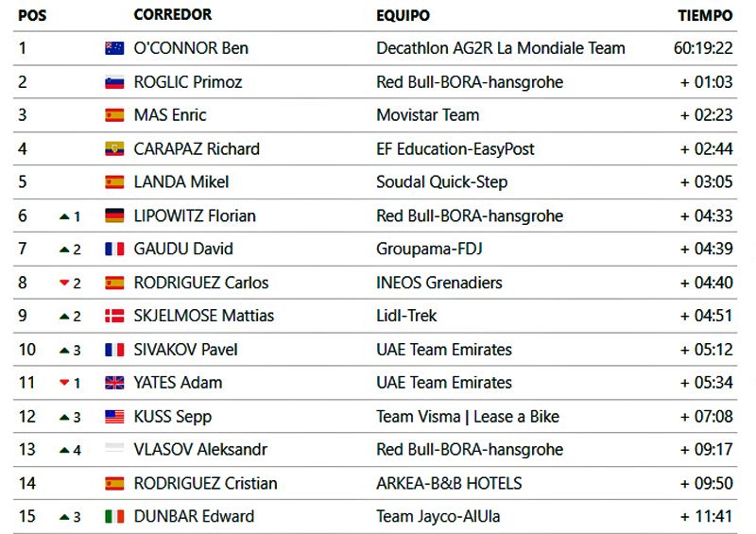Click the Slovenian flag next to ROGLIC Primoz
This screenshot has width=756, height=534.
(x=114, y=82)
